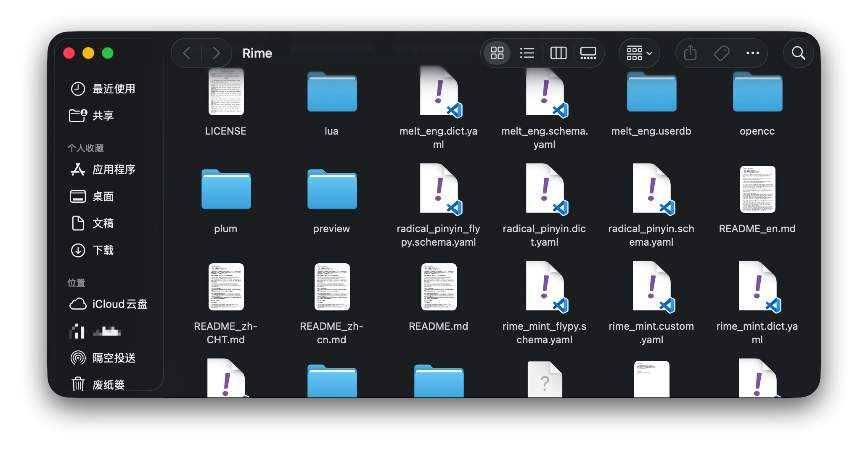Select the plum folder

point(226,189)
